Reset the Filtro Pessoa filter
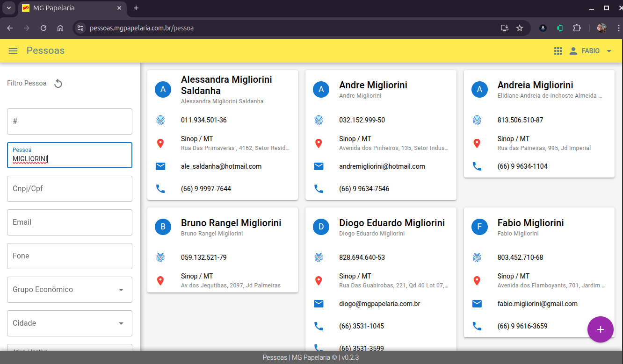The height and width of the screenshot is (364, 623). tap(58, 84)
